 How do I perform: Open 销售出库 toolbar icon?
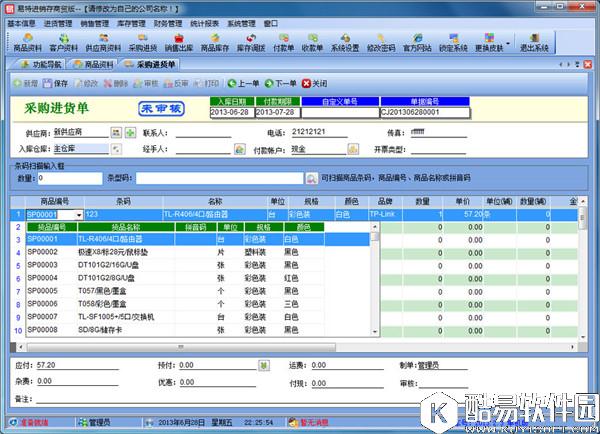tap(179, 42)
